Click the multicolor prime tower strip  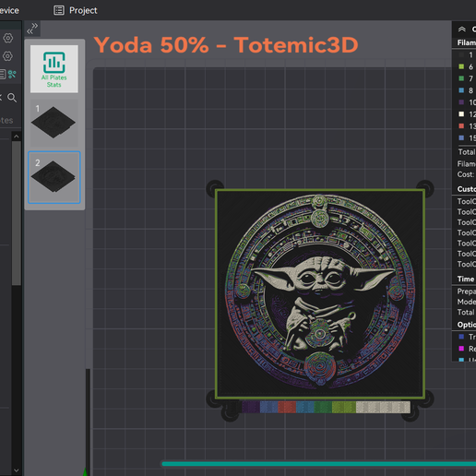[x=326, y=407]
